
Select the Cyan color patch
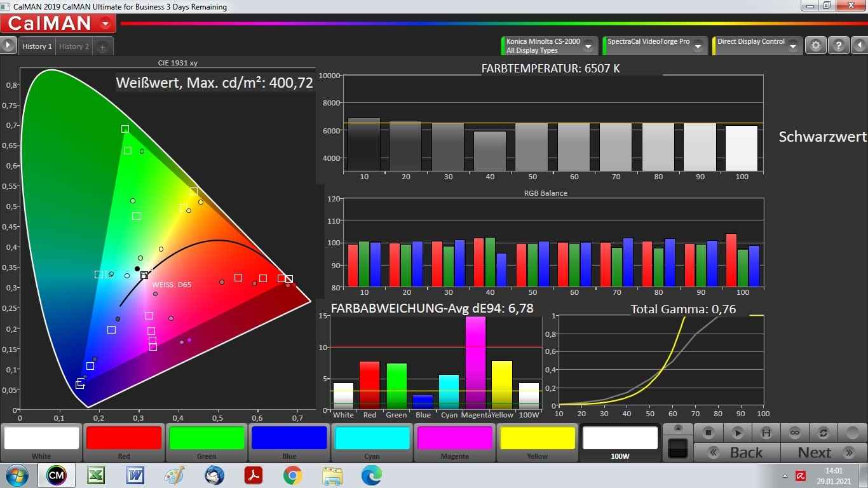click(x=372, y=442)
